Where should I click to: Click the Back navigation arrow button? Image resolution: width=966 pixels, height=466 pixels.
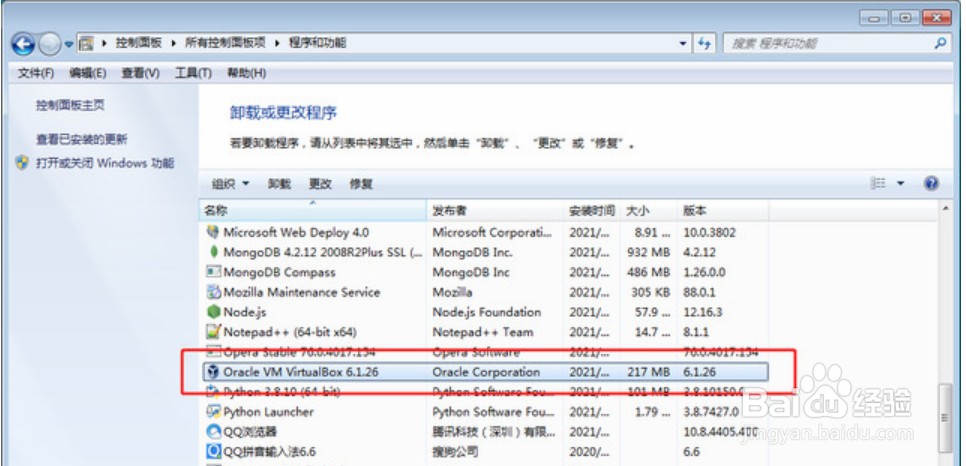click(x=23, y=44)
